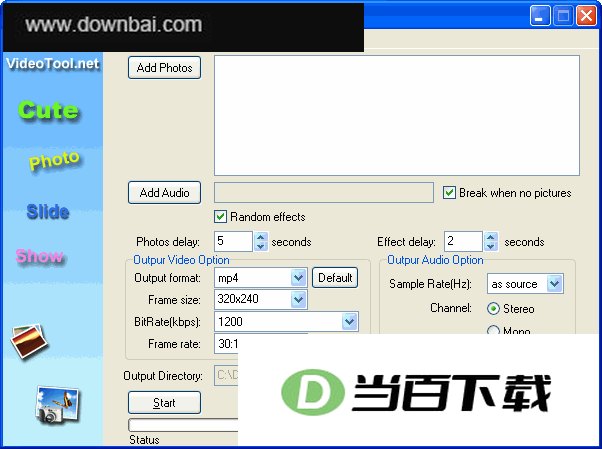Close the application window

coord(586,16)
